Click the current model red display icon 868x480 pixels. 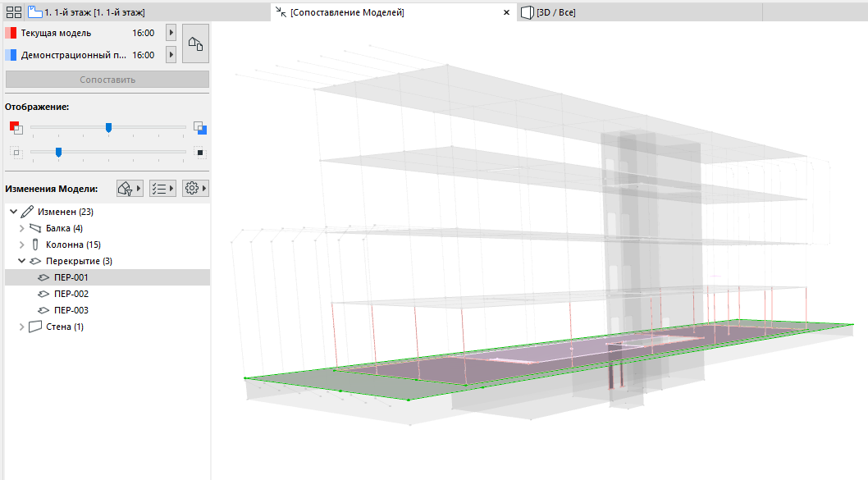[x=16, y=128]
